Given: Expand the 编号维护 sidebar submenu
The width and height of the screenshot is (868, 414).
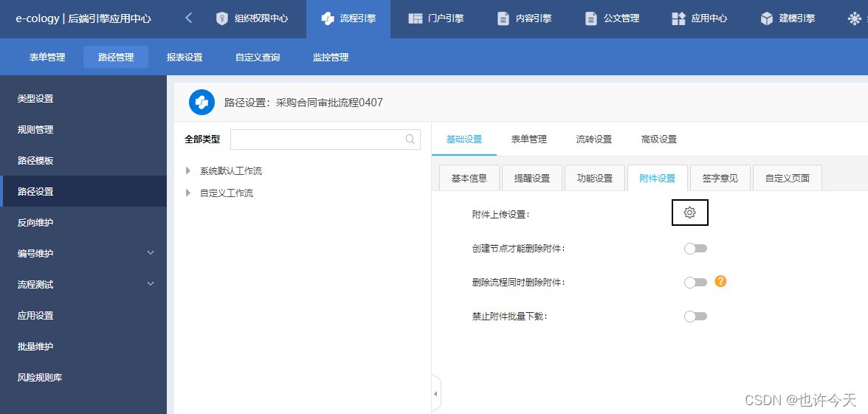Looking at the screenshot, I should pos(151,253).
